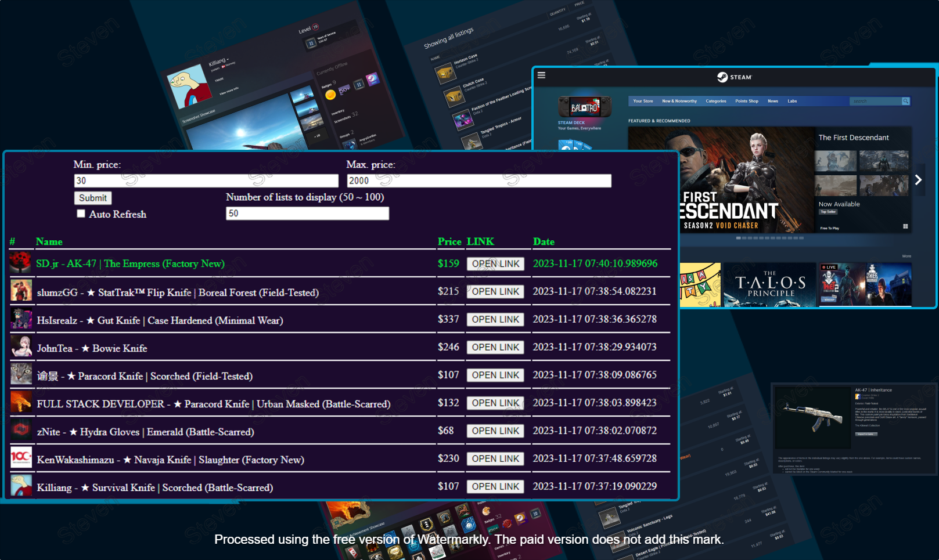Open News tab in Steam

tap(773, 101)
